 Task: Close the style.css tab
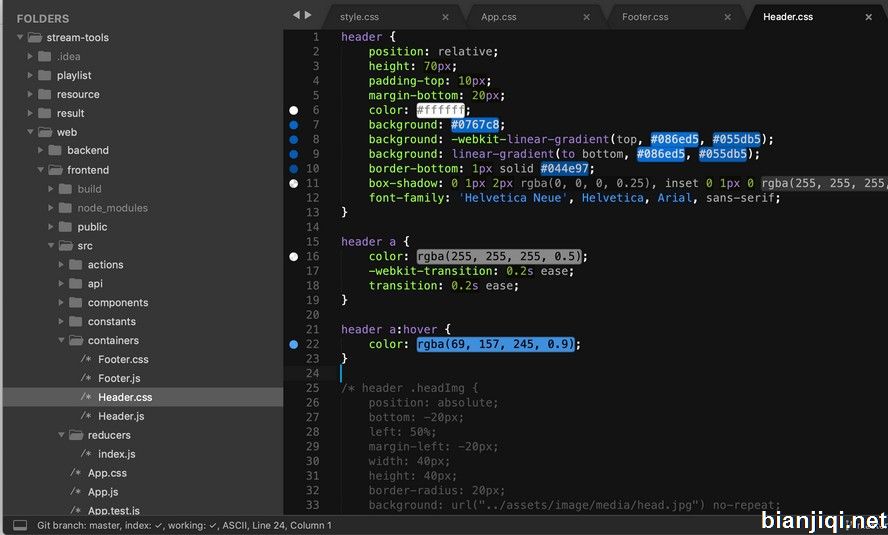tap(446, 17)
